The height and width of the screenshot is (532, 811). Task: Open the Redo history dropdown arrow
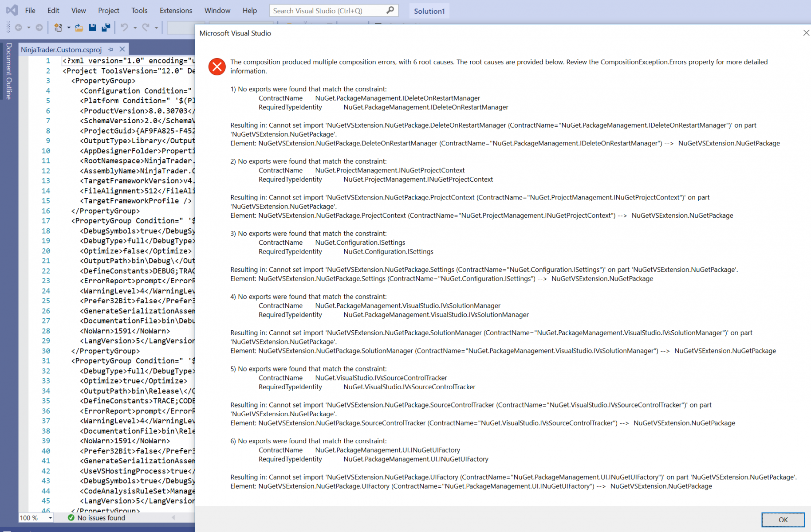coord(156,27)
